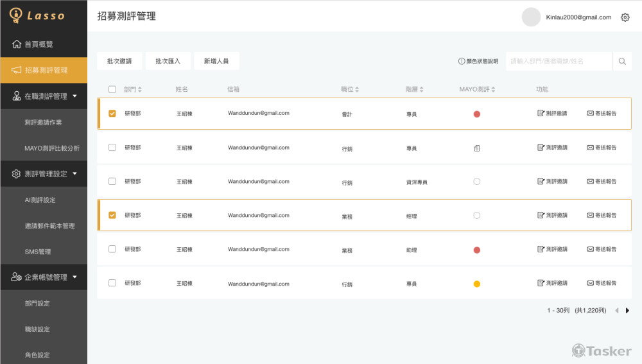Open 邀請郵件範本管理 in the sidebar
This screenshot has height=364, width=642.
click(49, 226)
